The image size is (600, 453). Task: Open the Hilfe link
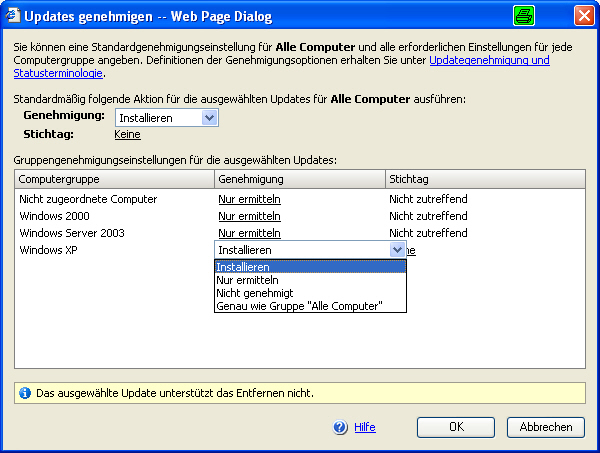(365, 427)
